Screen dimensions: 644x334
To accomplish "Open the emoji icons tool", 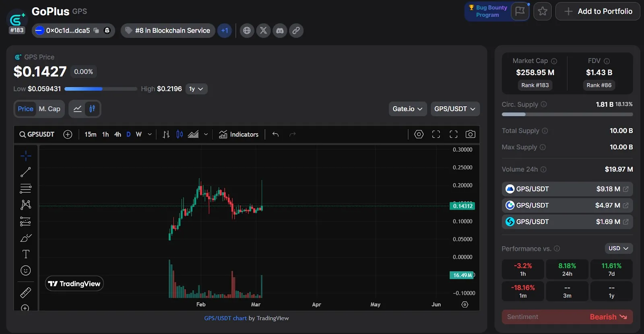I will click(x=26, y=271).
